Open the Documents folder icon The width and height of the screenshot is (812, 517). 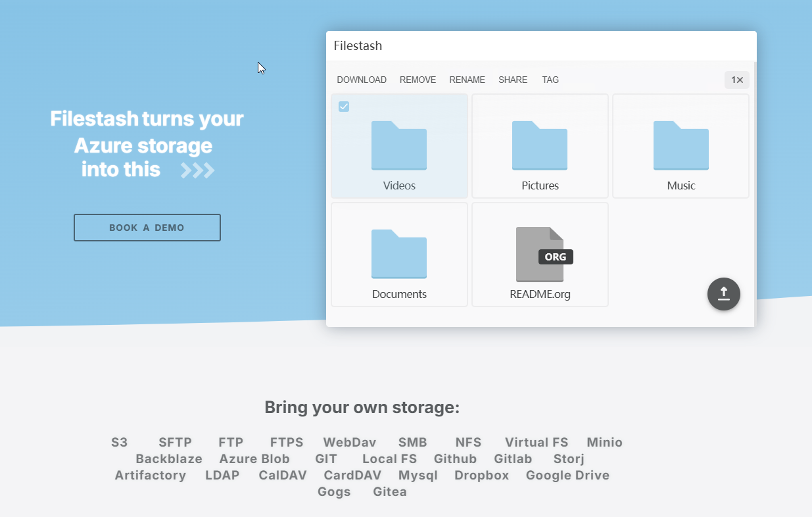(x=399, y=254)
